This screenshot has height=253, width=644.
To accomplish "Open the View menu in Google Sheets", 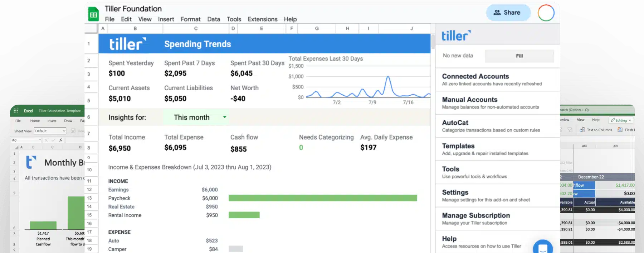I will tap(145, 19).
